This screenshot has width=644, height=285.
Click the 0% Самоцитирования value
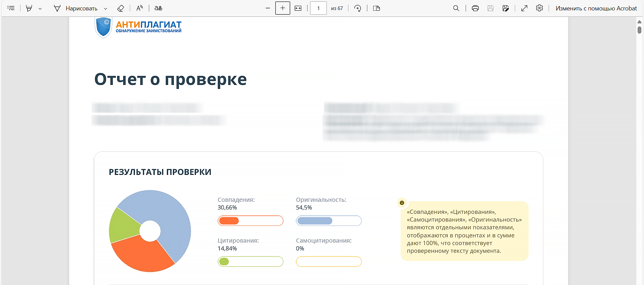300,248
